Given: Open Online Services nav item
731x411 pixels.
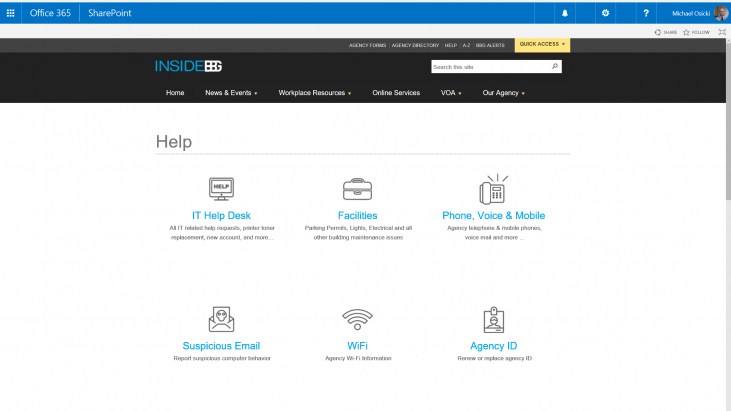Looking at the screenshot, I should (x=396, y=93).
